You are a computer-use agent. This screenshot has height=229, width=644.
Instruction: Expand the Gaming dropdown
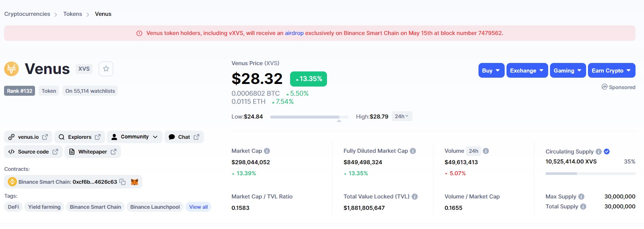click(568, 70)
